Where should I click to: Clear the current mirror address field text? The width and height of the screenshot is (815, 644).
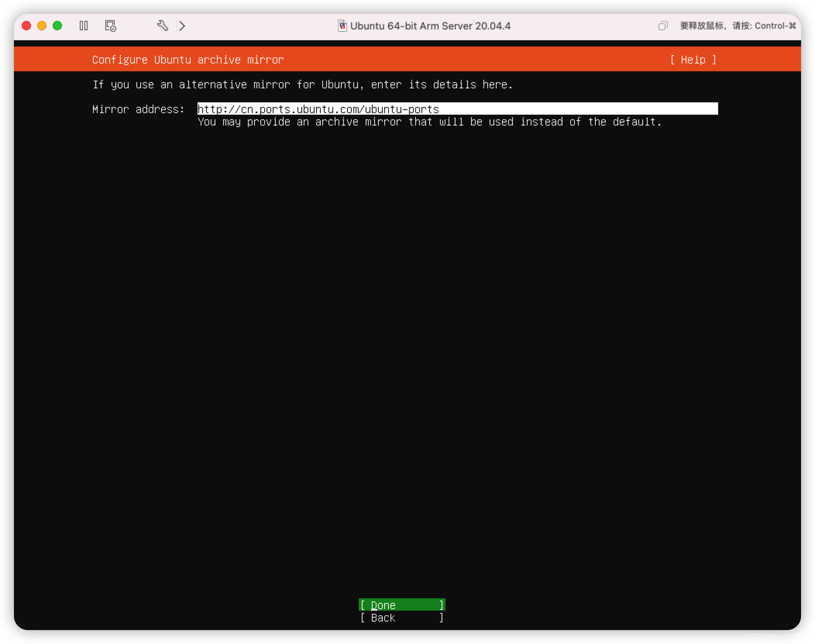(x=458, y=109)
